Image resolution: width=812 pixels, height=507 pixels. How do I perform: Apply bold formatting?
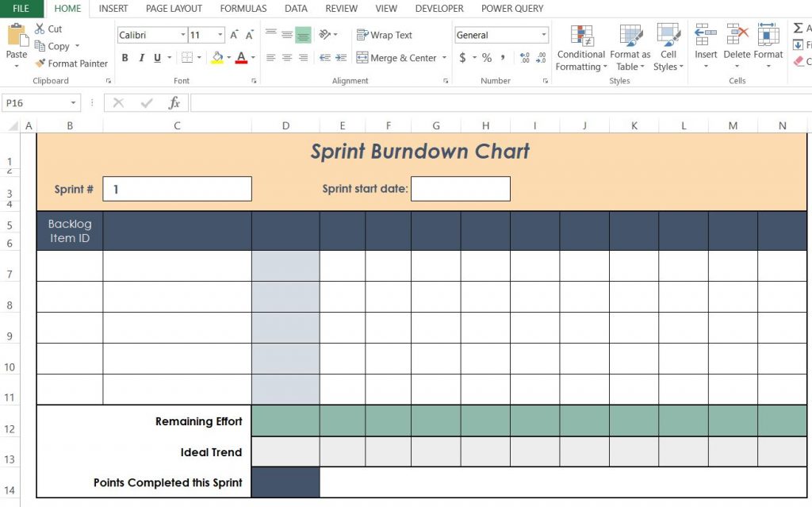(x=124, y=58)
